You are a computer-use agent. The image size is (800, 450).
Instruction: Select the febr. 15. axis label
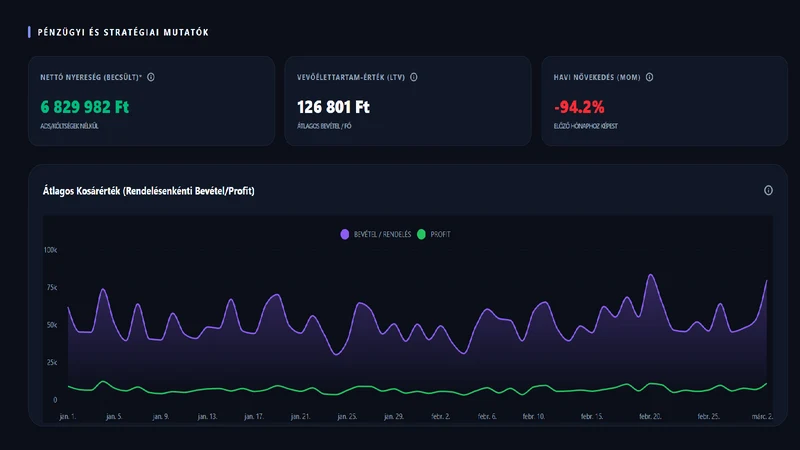(x=591, y=416)
